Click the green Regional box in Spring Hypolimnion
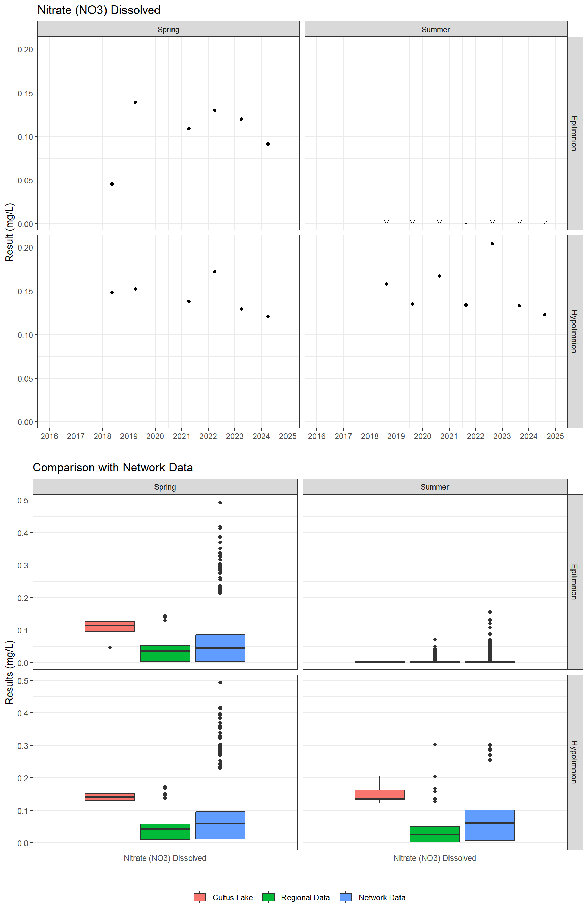Image resolution: width=588 pixels, height=915 pixels. coord(165,832)
